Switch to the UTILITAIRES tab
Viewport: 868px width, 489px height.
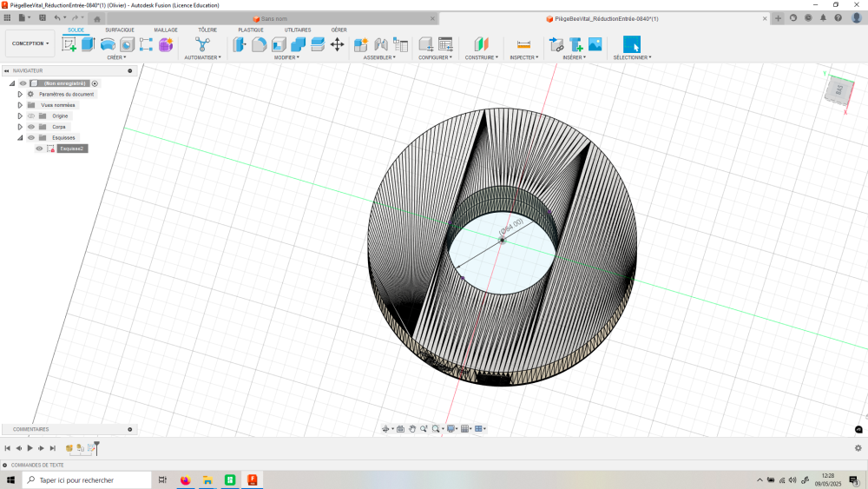point(298,30)
